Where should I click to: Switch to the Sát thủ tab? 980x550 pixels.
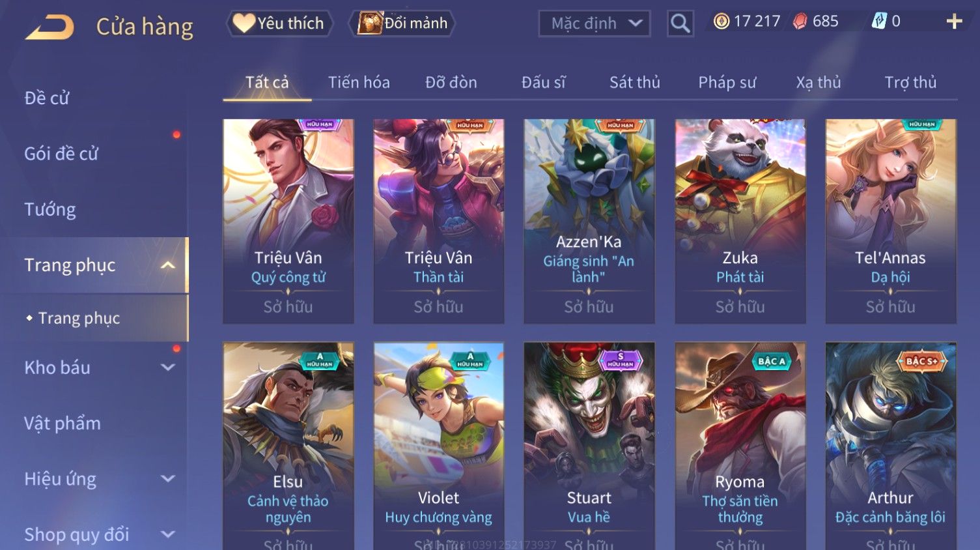[x=634, y=82]
